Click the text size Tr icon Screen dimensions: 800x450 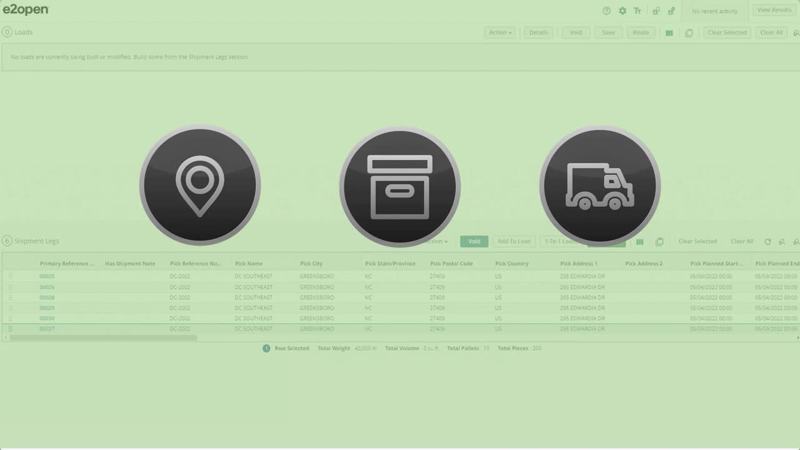click(638, 11)
